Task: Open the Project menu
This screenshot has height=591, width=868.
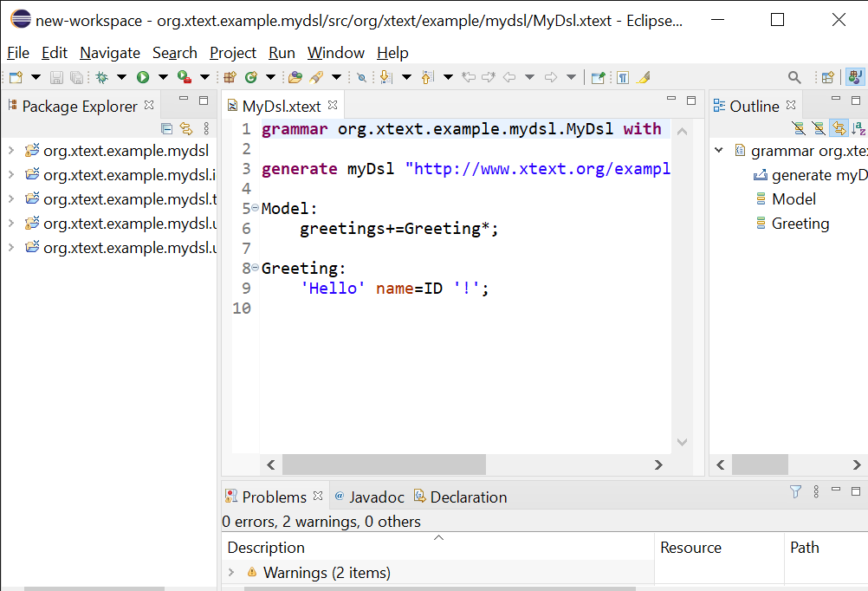Action: [x=233, y=53]
